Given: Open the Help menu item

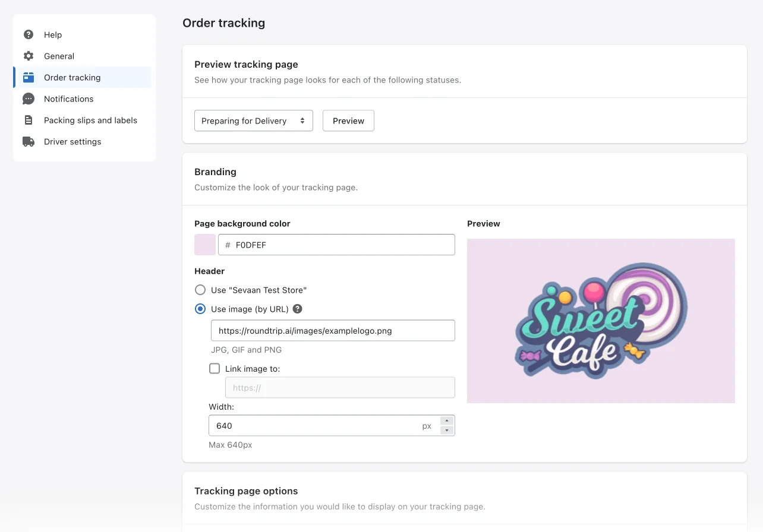Looking at the screenshot, I should click(x=82, y=34).
